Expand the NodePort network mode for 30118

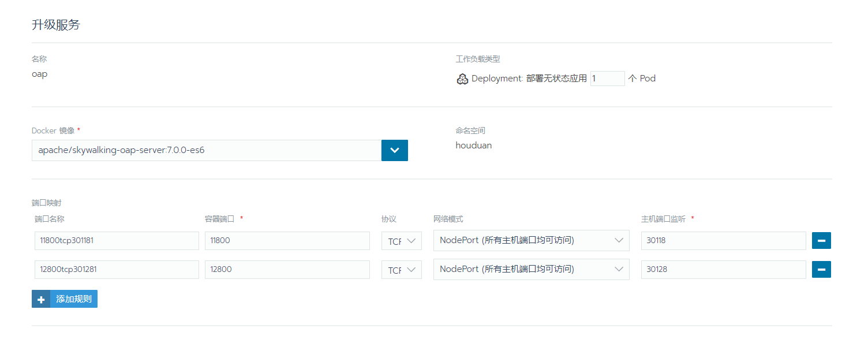(532, 240)
